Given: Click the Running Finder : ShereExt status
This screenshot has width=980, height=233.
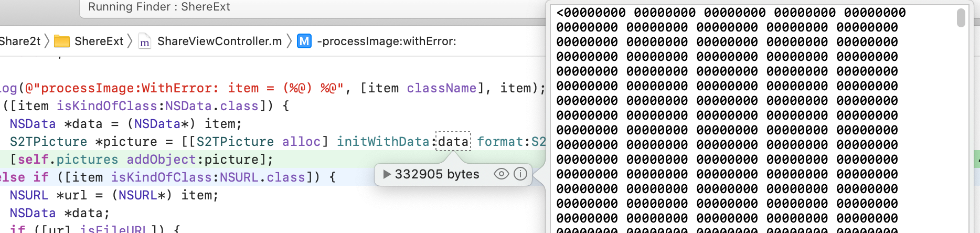Looking at the screenshot, I should coord(159,7).
